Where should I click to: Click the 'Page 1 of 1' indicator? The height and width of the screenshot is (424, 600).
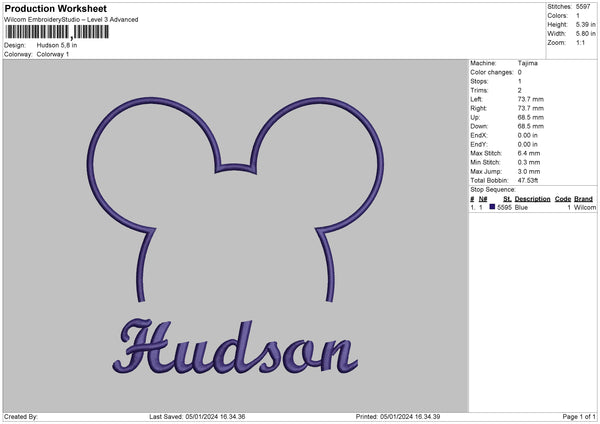point(579,416)
